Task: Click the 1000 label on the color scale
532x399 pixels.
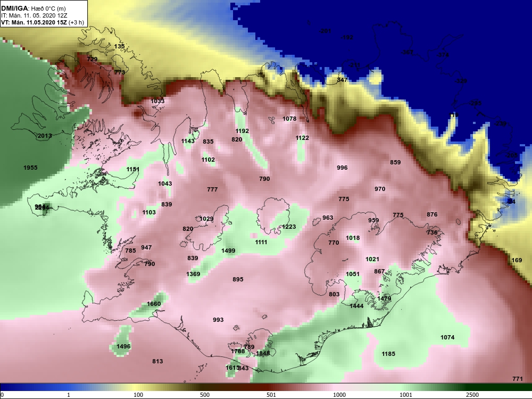Action: pyautogui.click(x=339, y=395)
